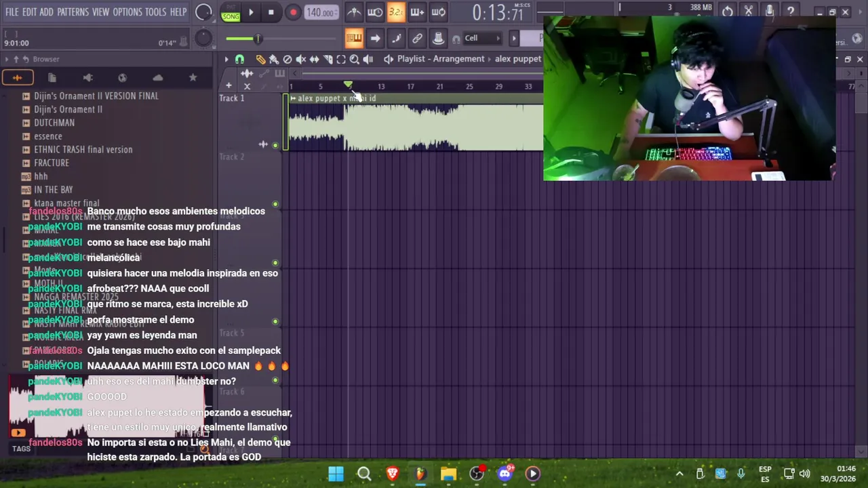Select the IN THE BAY project
868x488 pixels.
click(x=53, y=190)
